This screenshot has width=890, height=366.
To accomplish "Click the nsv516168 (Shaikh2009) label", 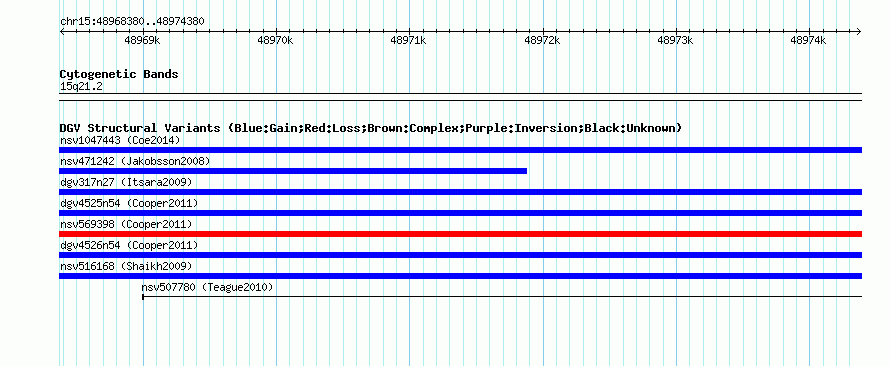I will coord(126,266).
